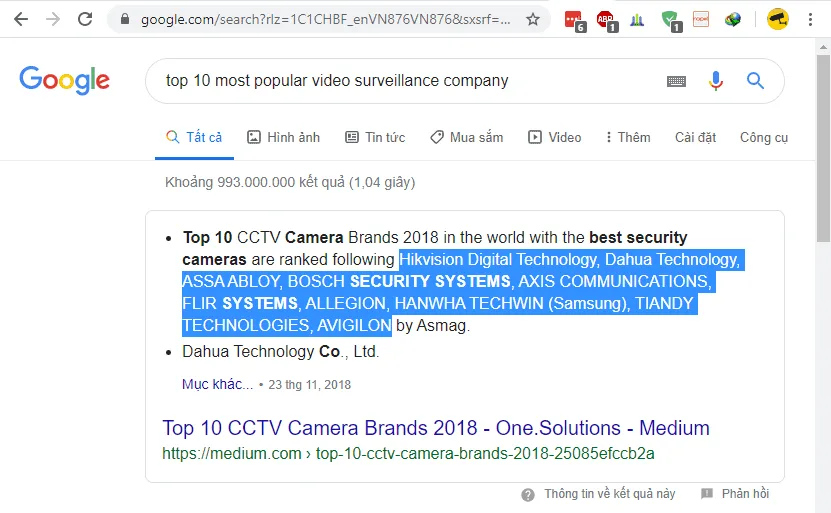The width and height of the screenshot is (831, 513).
Task: Open the bar chart extension icon
Action: [637, 20]
